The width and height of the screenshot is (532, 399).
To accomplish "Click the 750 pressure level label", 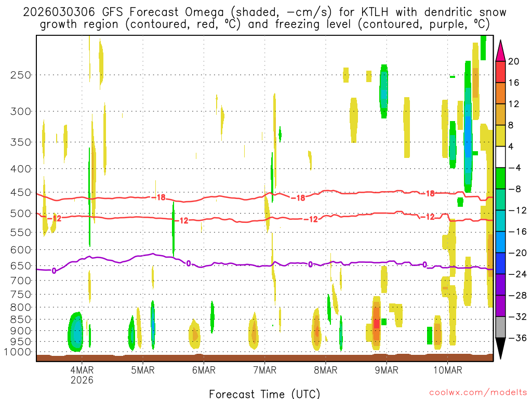I will (21, 295).
